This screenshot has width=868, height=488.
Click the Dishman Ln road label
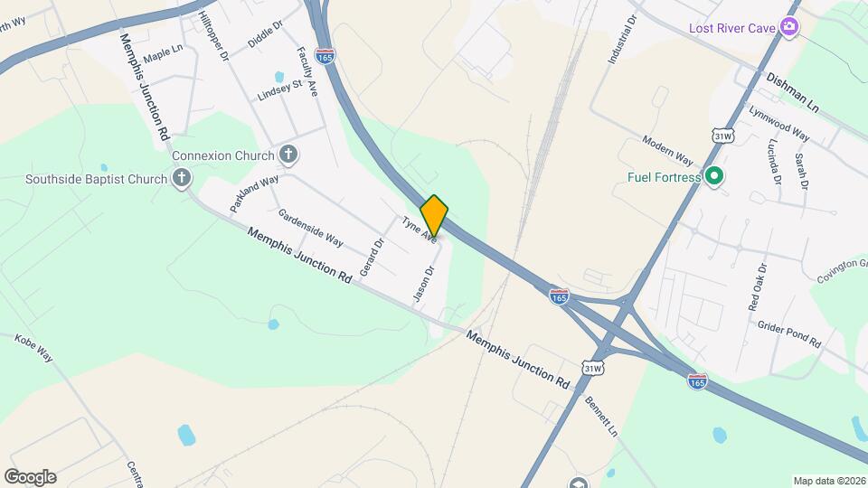(792, 92)
